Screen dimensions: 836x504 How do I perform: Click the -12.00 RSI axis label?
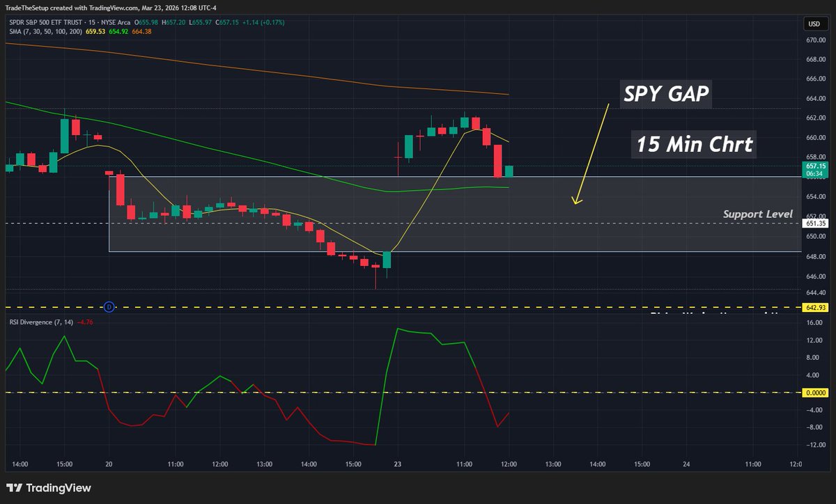[x=816, y=445]
